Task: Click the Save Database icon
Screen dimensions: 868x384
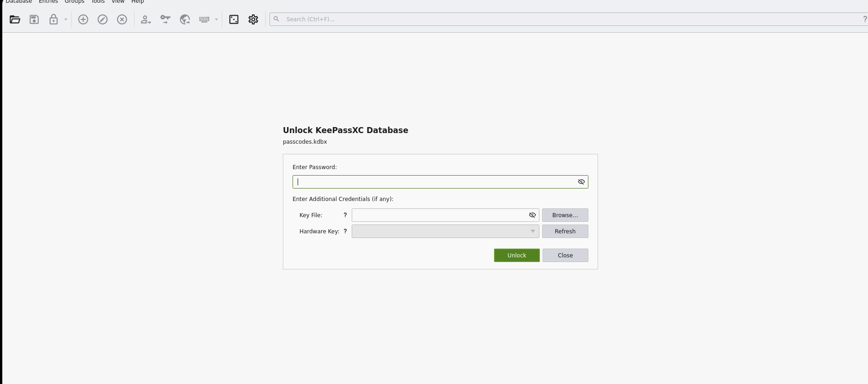Action: 34,19
